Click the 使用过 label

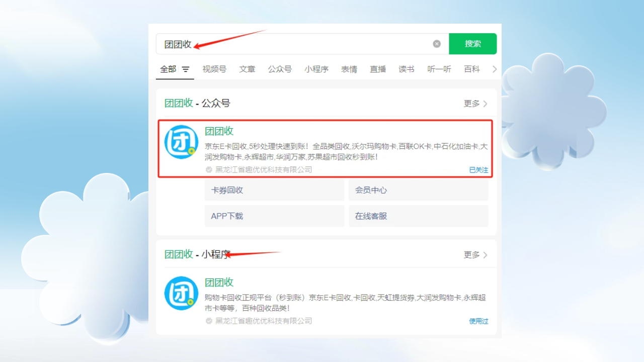pyautogui.click(x=478, y=321)
